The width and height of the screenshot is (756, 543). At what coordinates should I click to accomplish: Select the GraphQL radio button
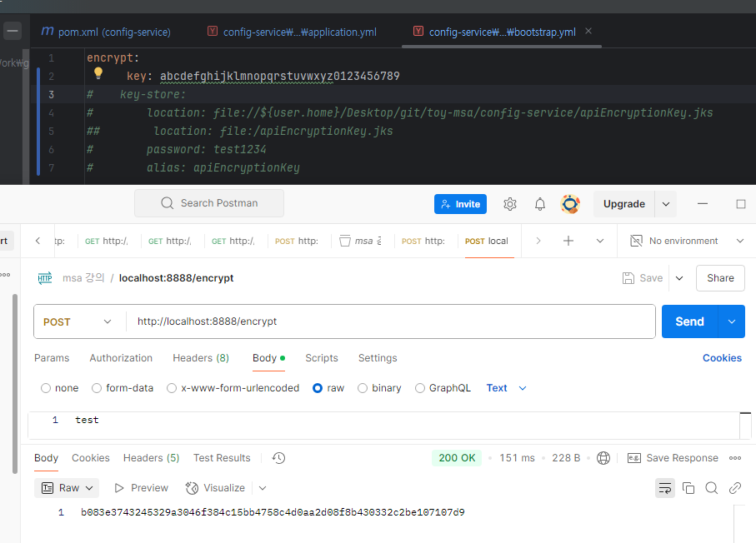(x=420, y=388)
